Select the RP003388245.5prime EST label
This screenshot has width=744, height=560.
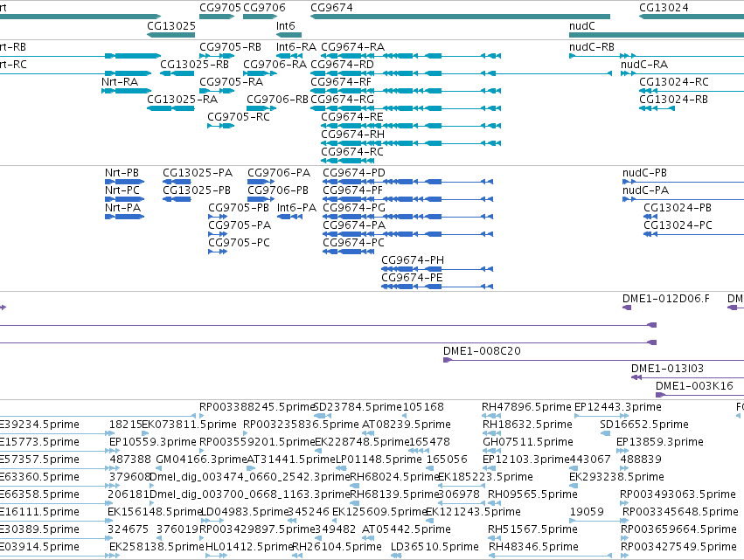click(x=257, y=408)
